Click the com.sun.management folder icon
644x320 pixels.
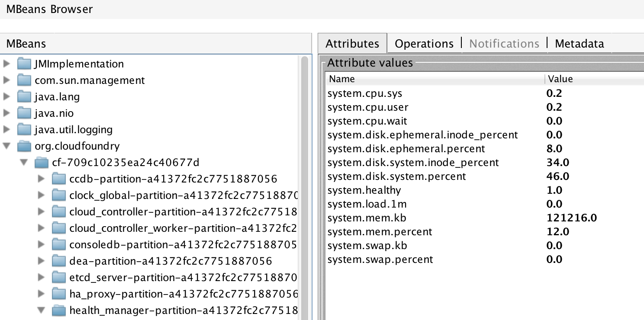click(x=25, y=80)
